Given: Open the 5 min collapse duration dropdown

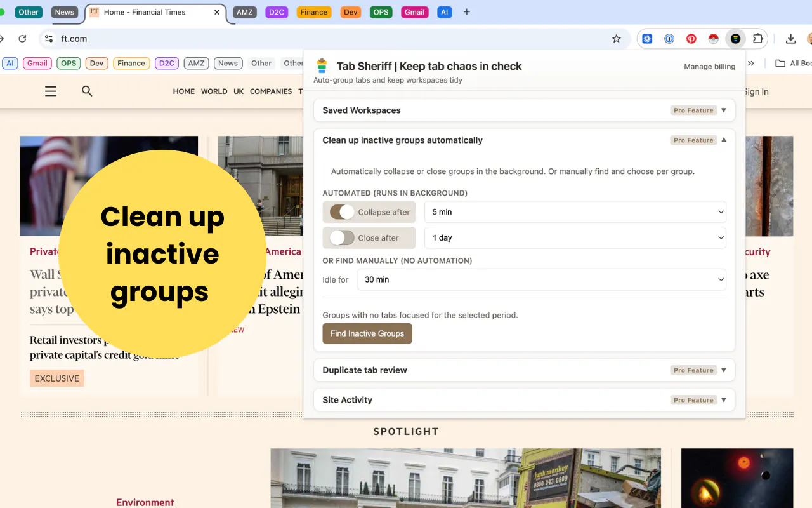Looking at the screenshot, I should pyautogui.click(x=575, y=212).
